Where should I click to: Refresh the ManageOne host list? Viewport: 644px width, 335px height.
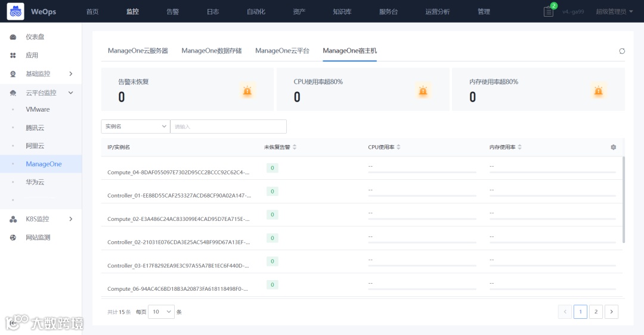point(622,51)
